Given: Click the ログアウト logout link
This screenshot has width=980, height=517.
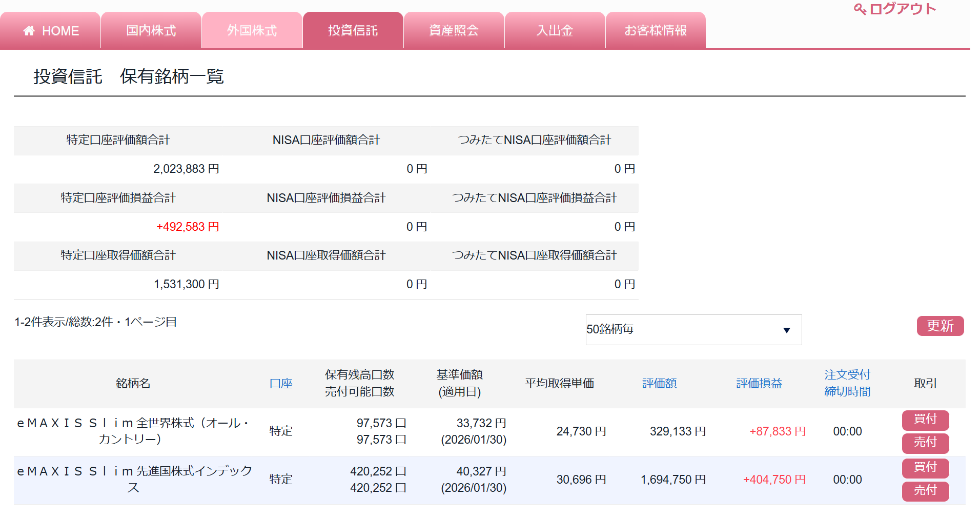Looking at the screenshot, I should coord(902,9).
